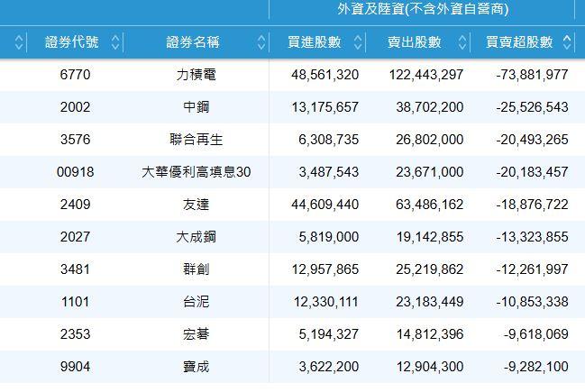585x392 pixels.
Task: Select stock code 2027
Action: (x=76, y=237)
